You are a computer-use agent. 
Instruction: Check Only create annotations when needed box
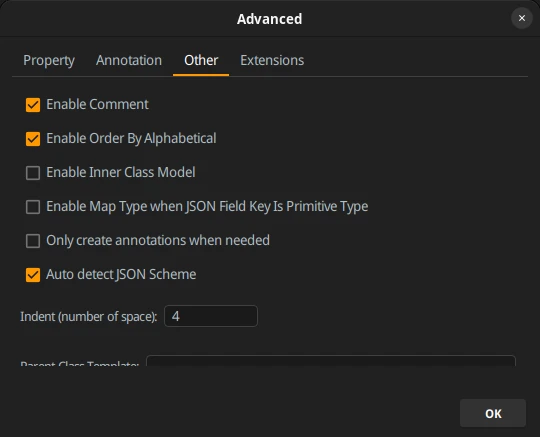tap(33, 241)
